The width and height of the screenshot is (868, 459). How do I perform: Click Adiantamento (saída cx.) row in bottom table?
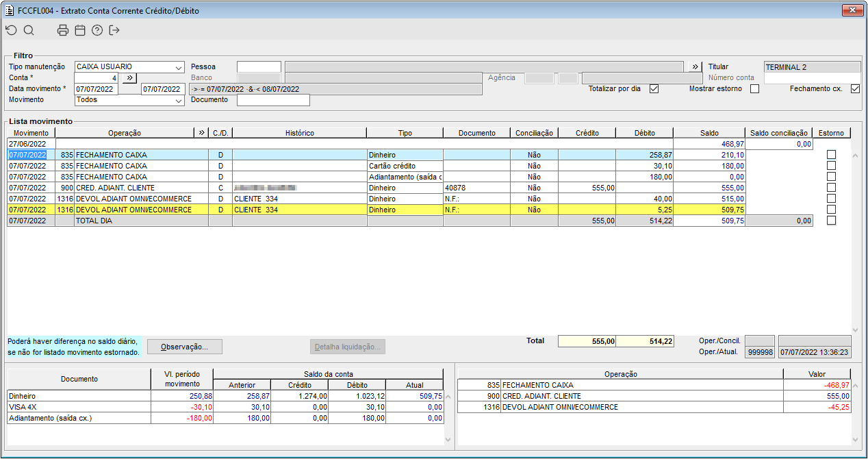225,418
